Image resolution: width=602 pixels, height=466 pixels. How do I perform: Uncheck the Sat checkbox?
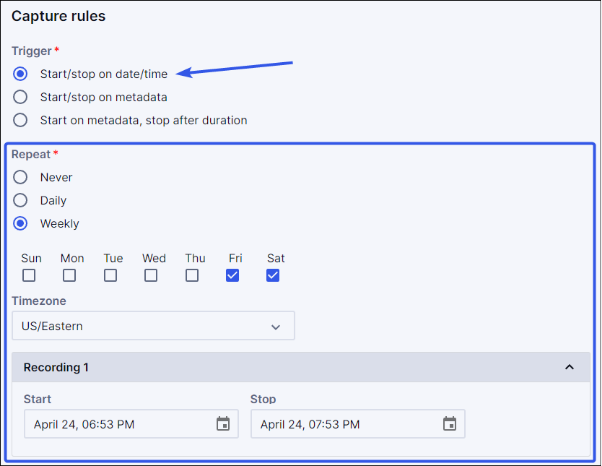pos(273,275)
